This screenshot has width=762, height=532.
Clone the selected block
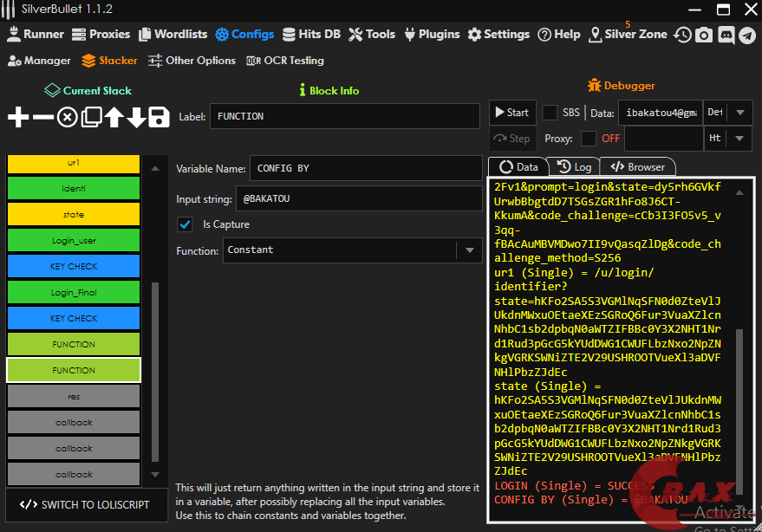pos(91,117)
